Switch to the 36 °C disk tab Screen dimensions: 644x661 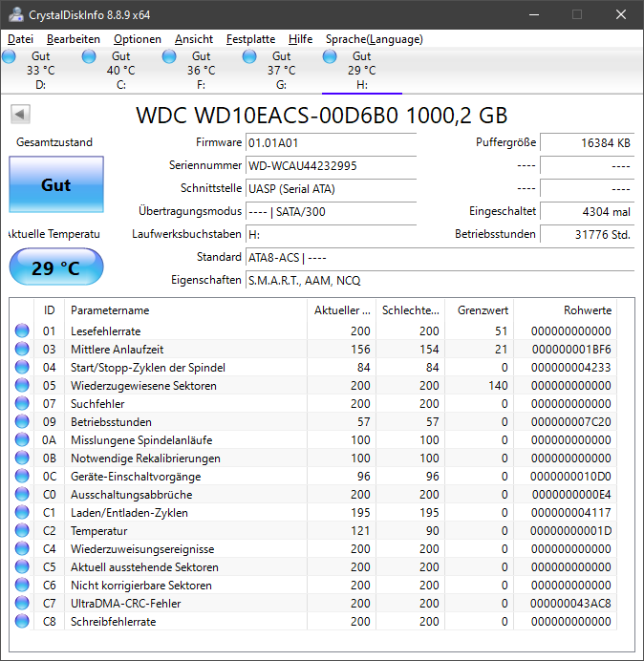(202, 71)
